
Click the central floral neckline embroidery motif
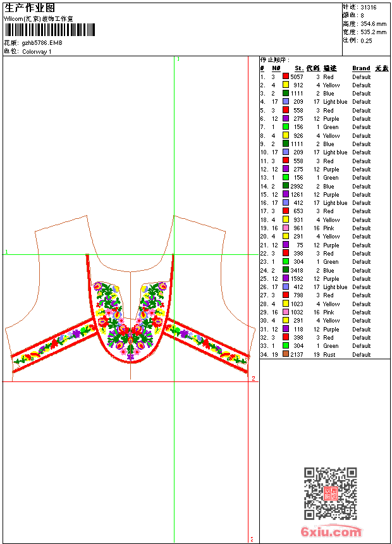click(x=130, y=321)
